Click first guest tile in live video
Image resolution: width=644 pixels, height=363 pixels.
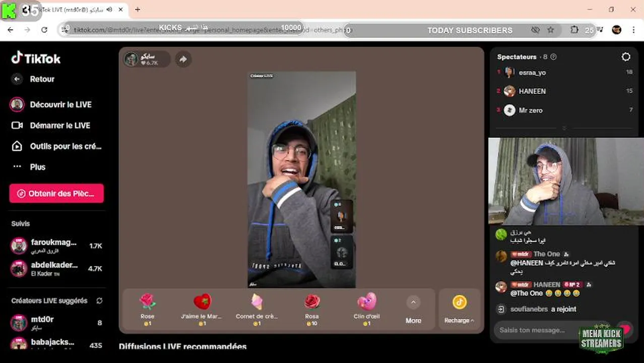point(341,216)
